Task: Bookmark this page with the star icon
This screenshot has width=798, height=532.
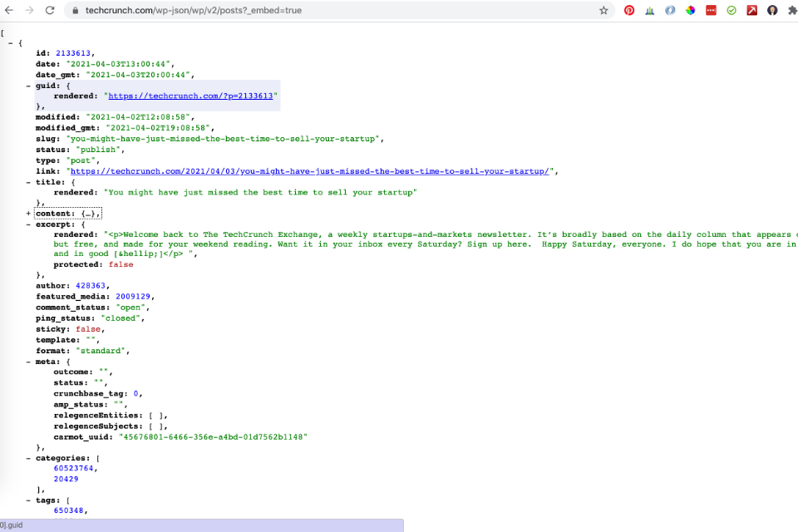Action: point(603,10)
